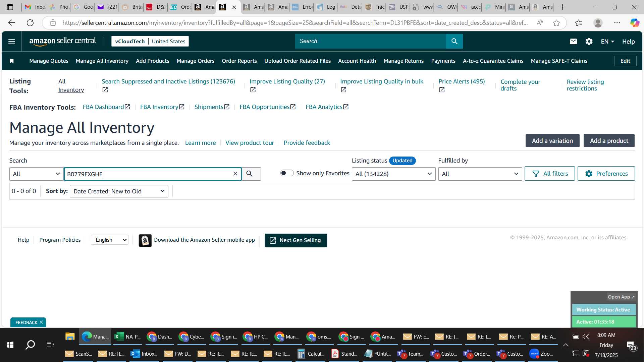This screenshot has height=362, width=644.
Task: Show hidden system tray icons chevron
Action: click(x=566, y=345)
